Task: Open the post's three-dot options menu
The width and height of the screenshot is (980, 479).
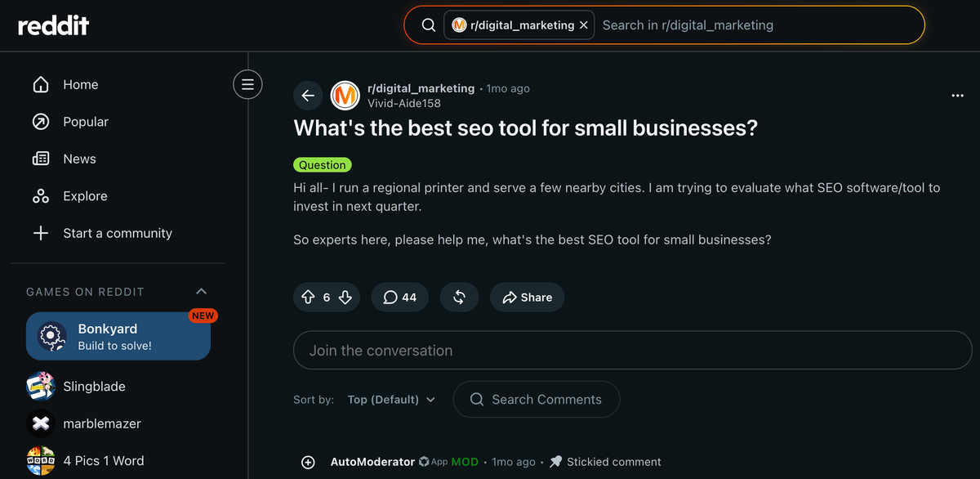Action: (x=958, y=96)
